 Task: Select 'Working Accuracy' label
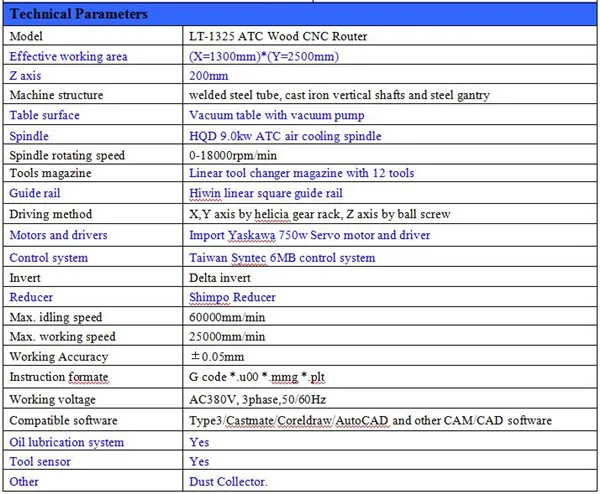pos(59,357)
